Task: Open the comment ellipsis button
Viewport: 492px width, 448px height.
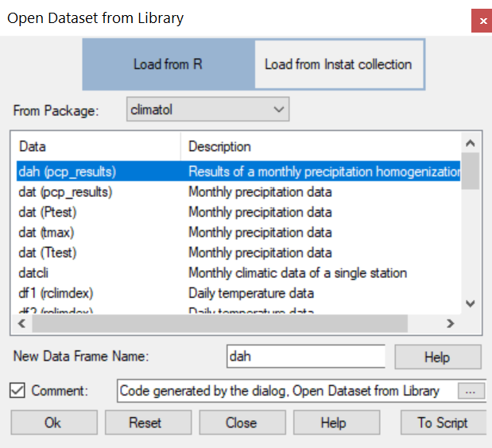Action: [471, 392]
